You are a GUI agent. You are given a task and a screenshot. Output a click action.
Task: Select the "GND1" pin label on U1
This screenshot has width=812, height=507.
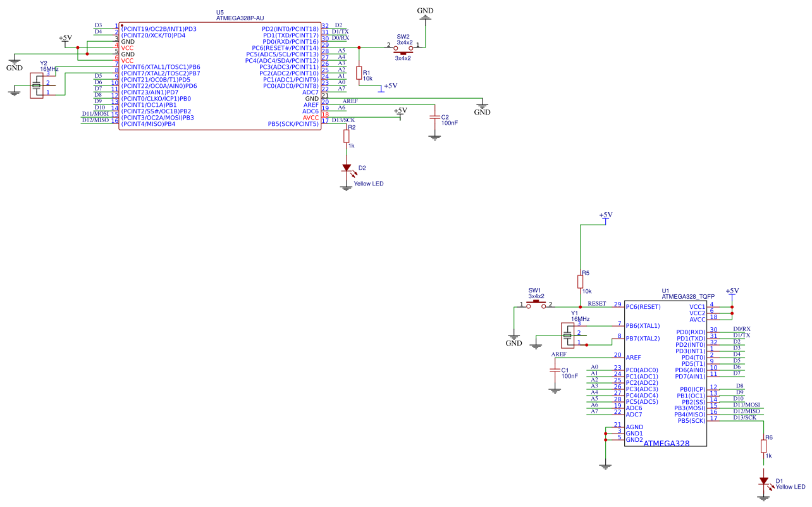click(634, 434)
